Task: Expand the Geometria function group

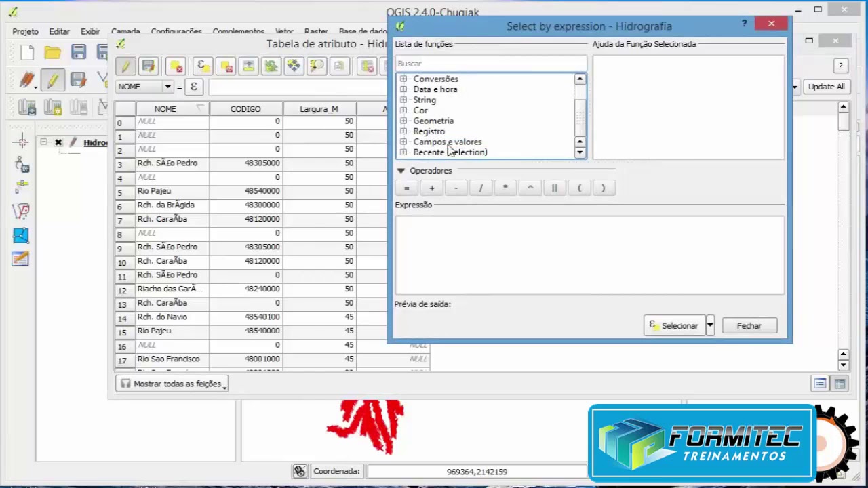Action: [403, 121]
